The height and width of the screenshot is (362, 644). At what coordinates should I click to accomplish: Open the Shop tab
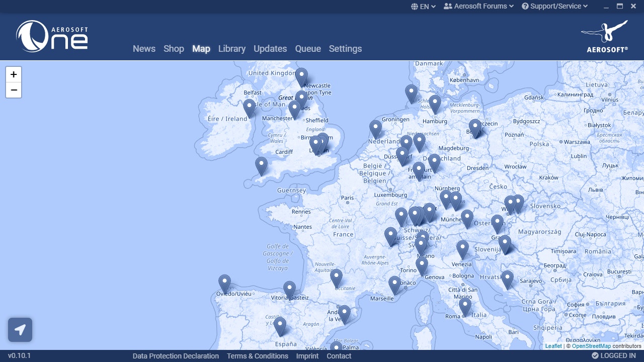click(174, 49)
